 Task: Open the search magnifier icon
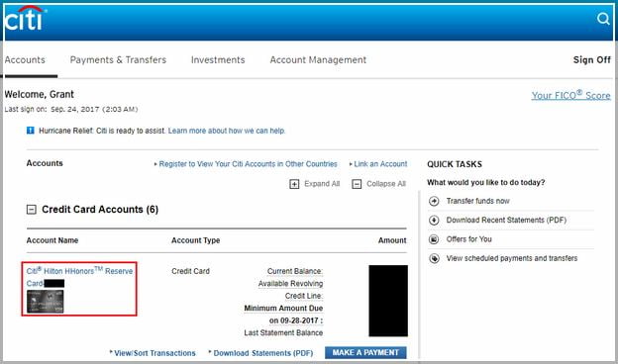[x=603, y=19]
